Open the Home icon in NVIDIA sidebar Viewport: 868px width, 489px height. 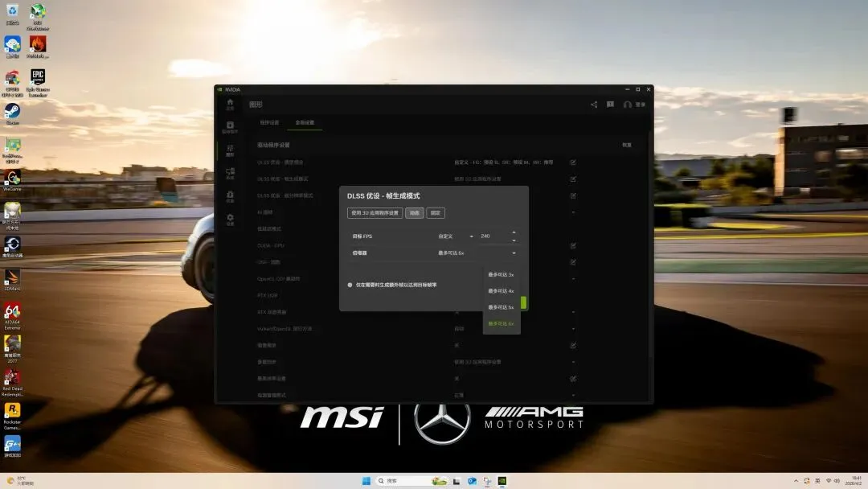click(x=230, y=104)
